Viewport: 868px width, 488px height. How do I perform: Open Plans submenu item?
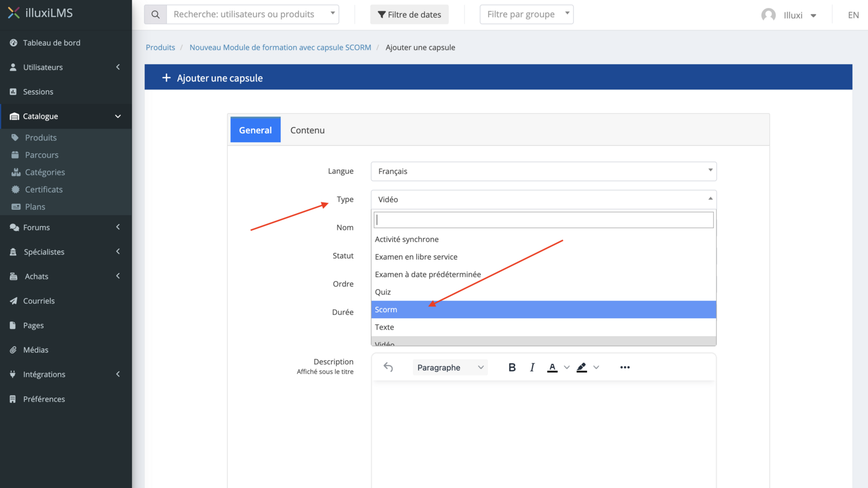35,207
